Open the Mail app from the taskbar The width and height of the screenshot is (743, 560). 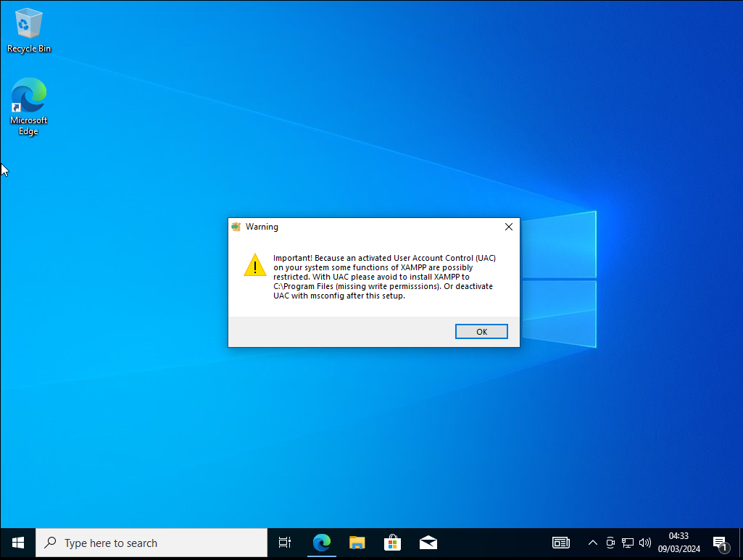[x=428, y=543]
